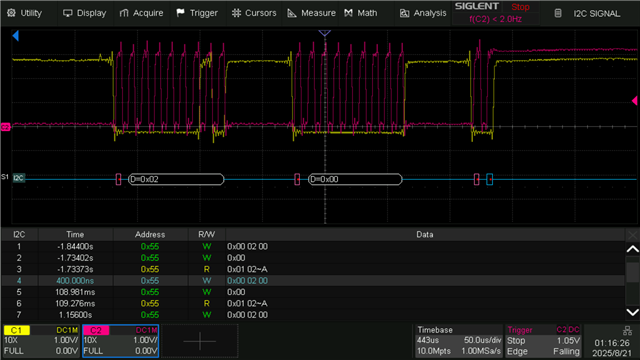Screen dimensions: 640x360
Task: Click the Analysis icon
Action: [x=404, y=13]
